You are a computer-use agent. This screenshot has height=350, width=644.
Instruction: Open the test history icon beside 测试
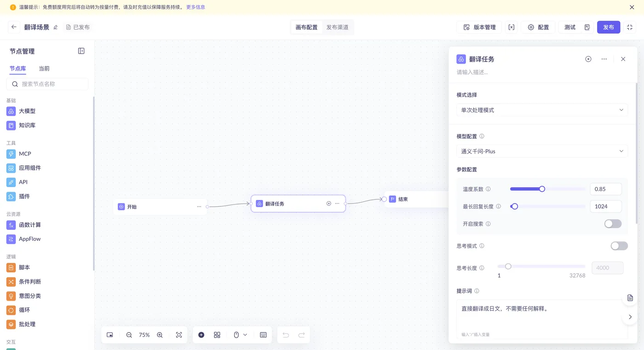[x=587, y=27]
